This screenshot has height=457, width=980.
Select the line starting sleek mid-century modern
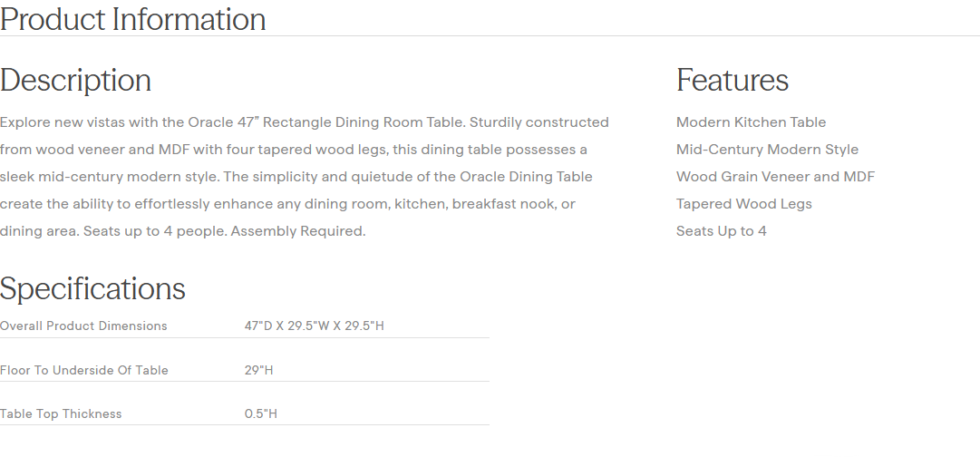[x=296, y=177]
